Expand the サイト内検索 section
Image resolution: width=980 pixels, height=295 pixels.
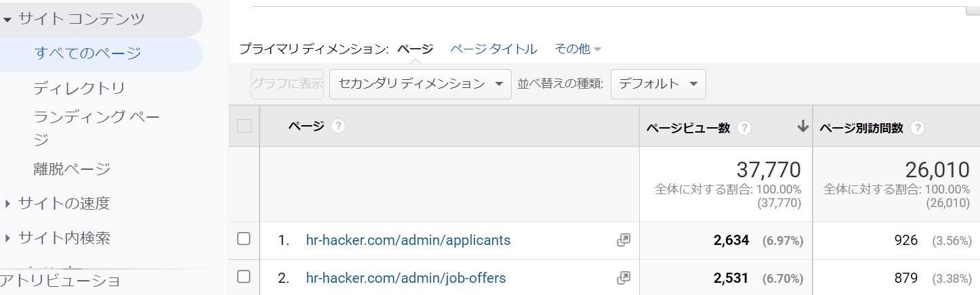8,238
